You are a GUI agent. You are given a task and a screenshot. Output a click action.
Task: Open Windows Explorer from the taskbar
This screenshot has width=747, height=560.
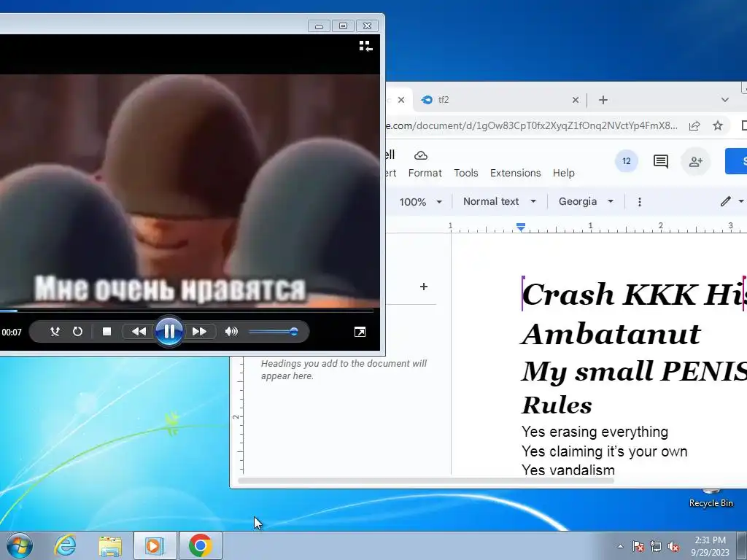coord(110,545)
